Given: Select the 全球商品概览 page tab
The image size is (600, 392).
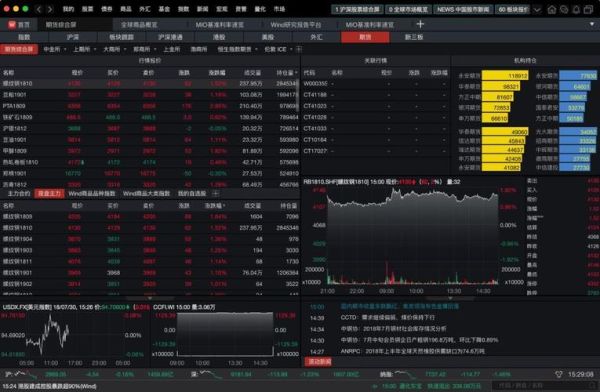Looking at the screenshot, I should click(139, 24).
